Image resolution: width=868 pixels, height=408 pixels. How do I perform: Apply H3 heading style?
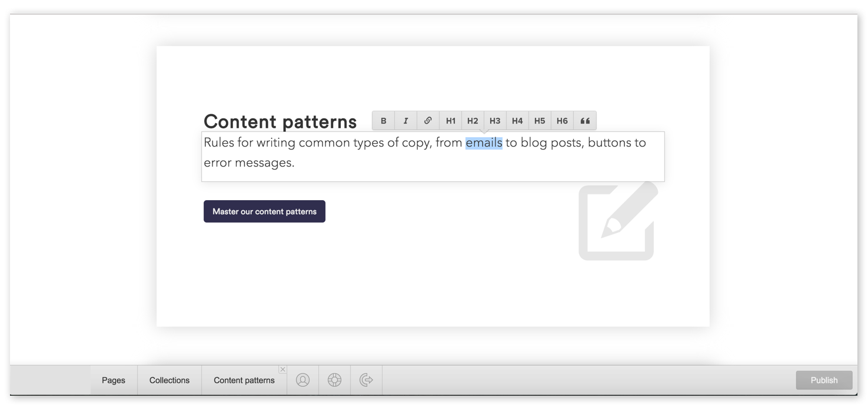point(495,120)
